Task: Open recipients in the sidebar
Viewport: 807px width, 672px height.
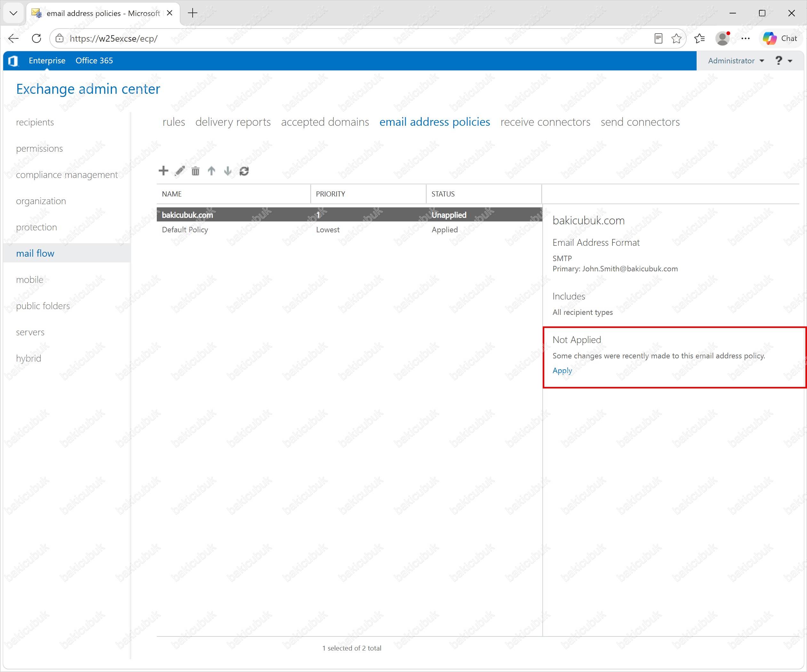Action: click(35, 122)
